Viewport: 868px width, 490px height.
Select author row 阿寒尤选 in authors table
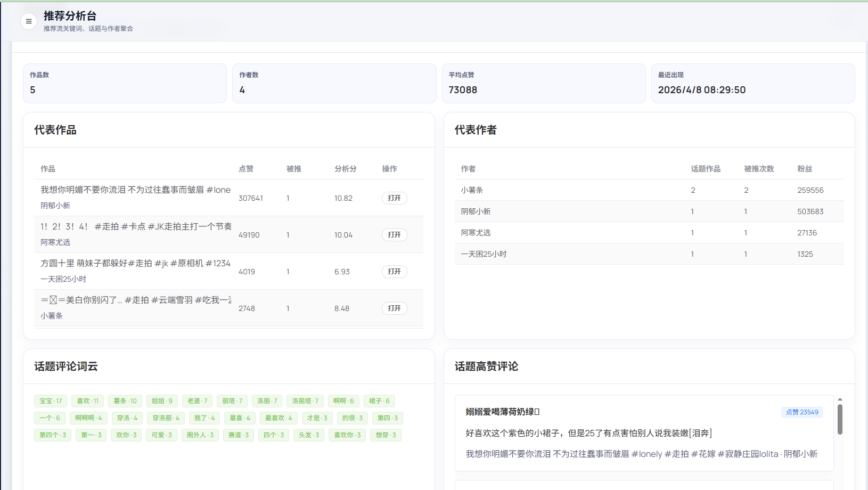(649, 233)
